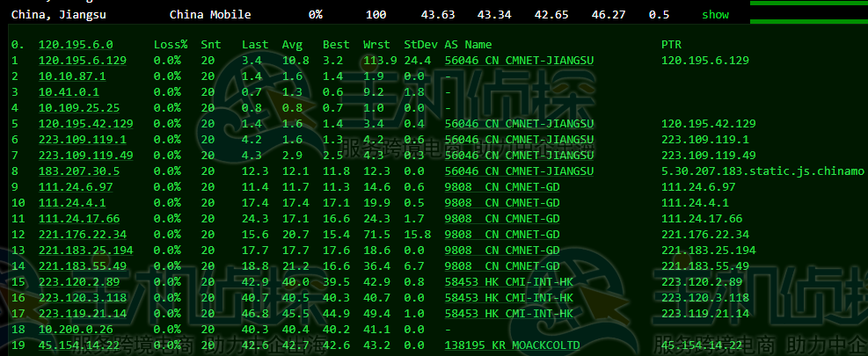Click the StDev column header

418,44
